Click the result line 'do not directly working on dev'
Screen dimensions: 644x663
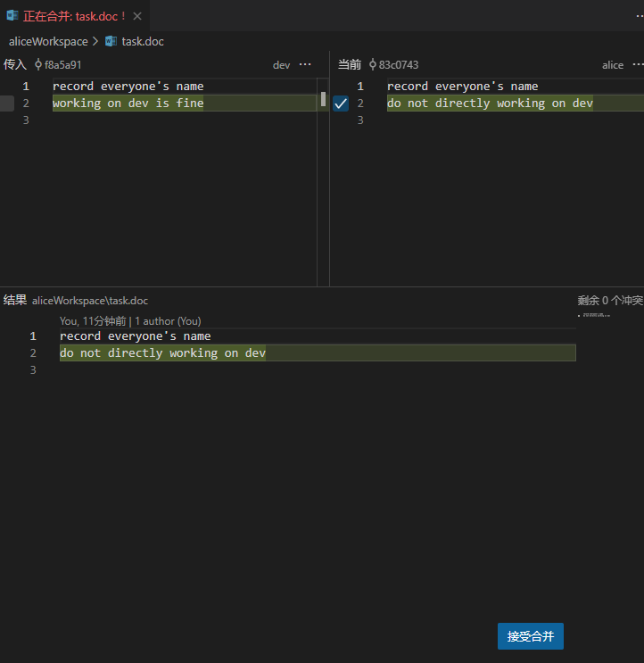pyautogui.click(x=162, y=353)
